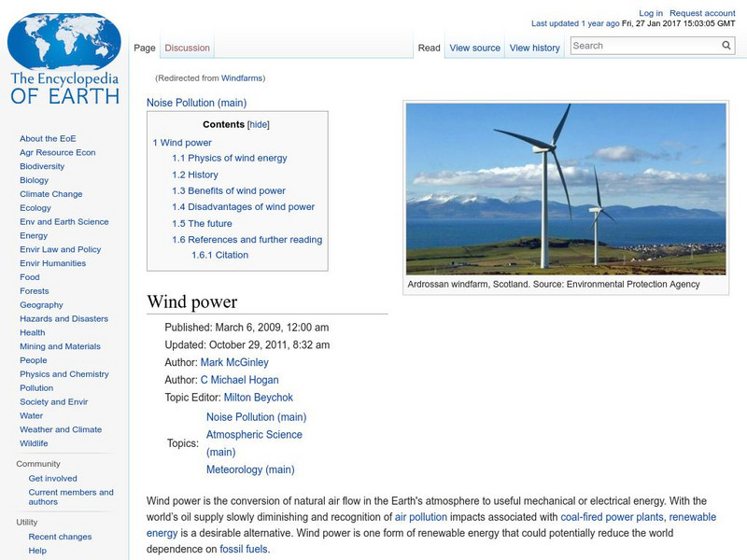Switch to the View source tab

474,48
